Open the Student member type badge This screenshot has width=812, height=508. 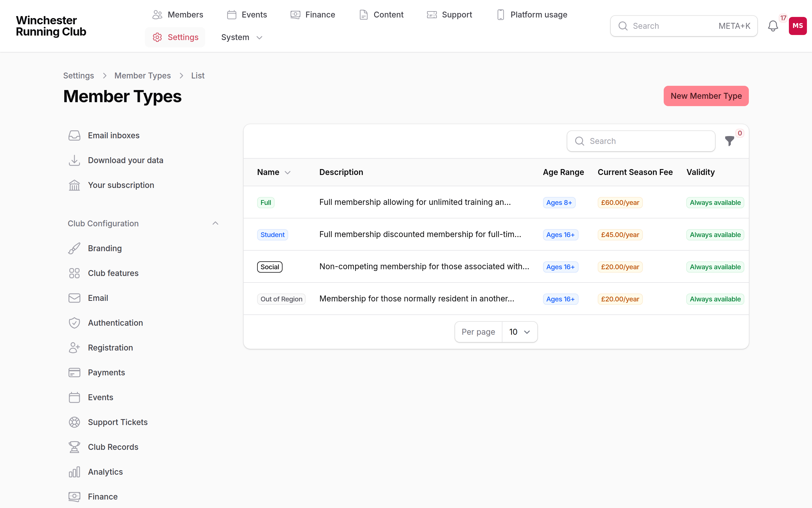tap(272, 235)
